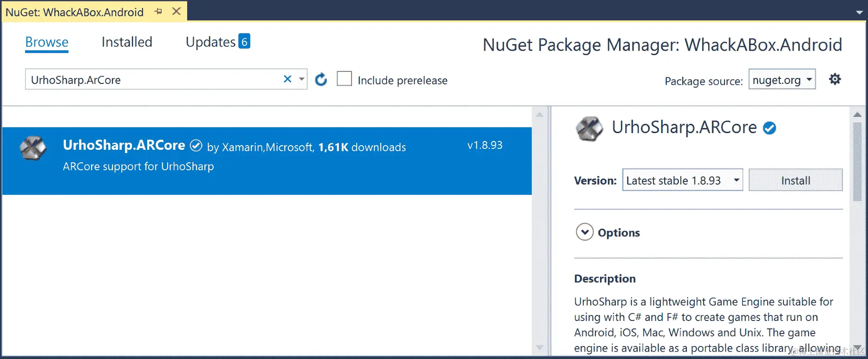Pin the NuGet document tab

(x=158, y=11)
